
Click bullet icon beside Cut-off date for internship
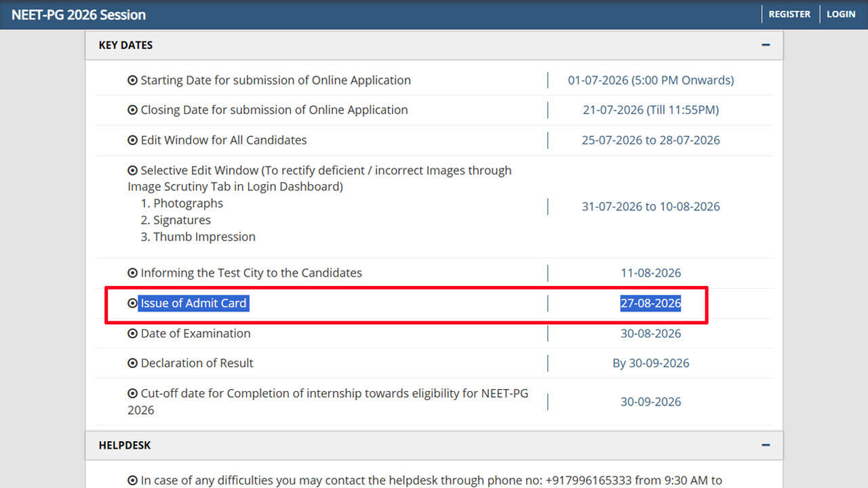132,393
